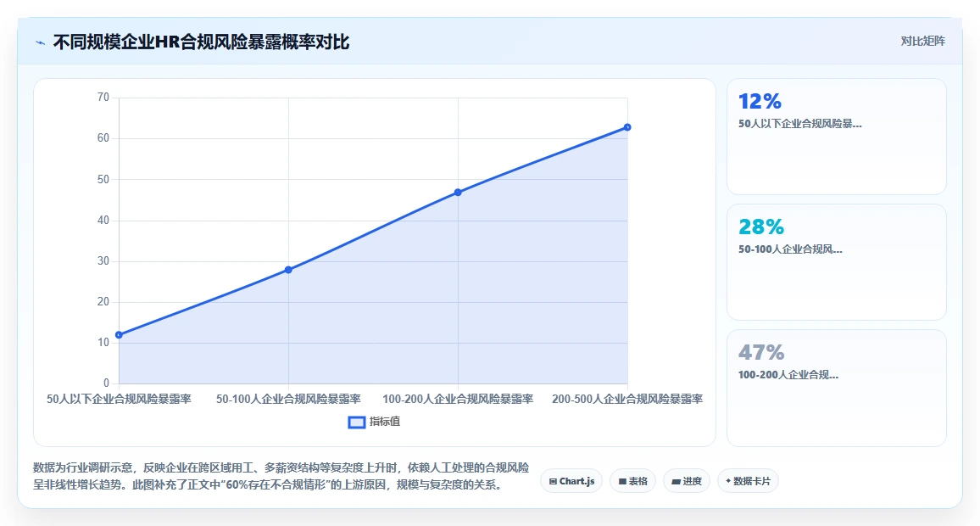Click the 12% data card
980x526 pixels.
(x=836, y=137)
